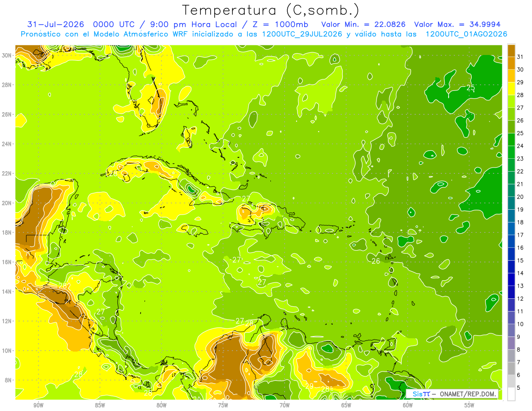Click the '90W' longitude axis label
This screenshot has height=411, width=532.
[38, 405]
